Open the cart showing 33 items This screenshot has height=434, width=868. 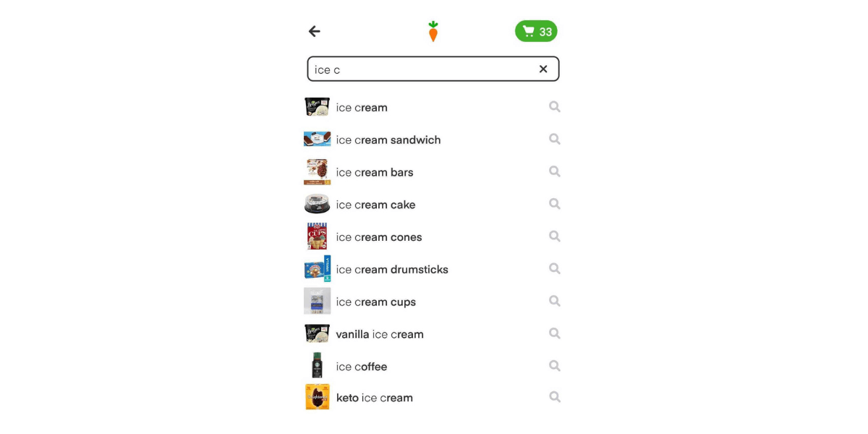pos(536,31)
